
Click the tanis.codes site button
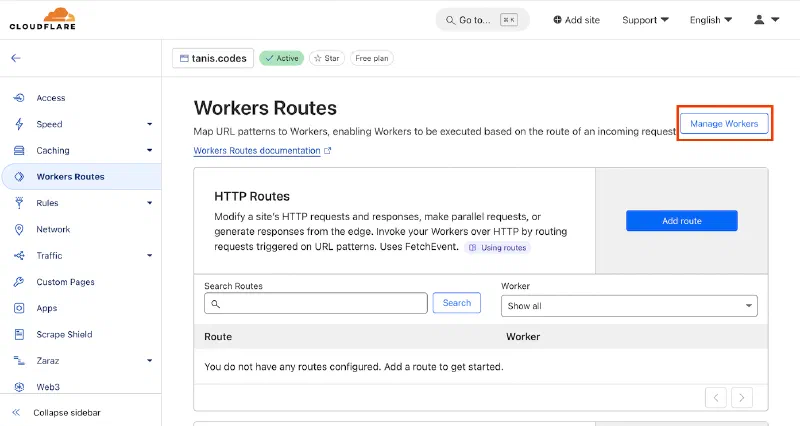[x=213, y=58]
